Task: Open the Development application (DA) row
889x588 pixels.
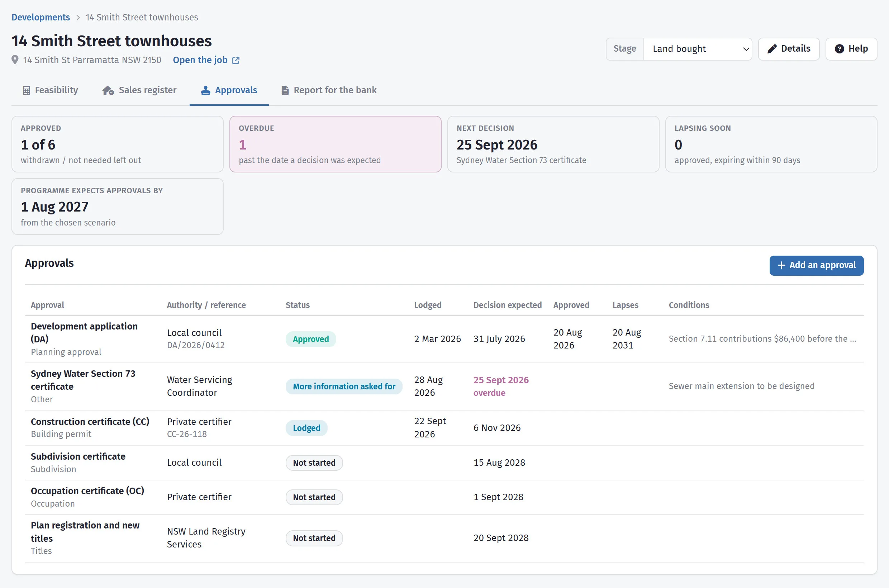Action: point(444,339)
